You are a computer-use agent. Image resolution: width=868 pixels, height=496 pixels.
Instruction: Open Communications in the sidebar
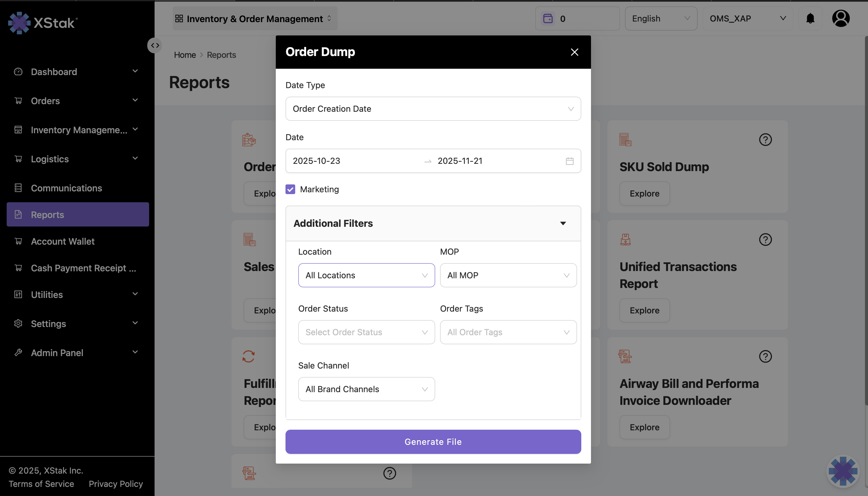[66, 188]
